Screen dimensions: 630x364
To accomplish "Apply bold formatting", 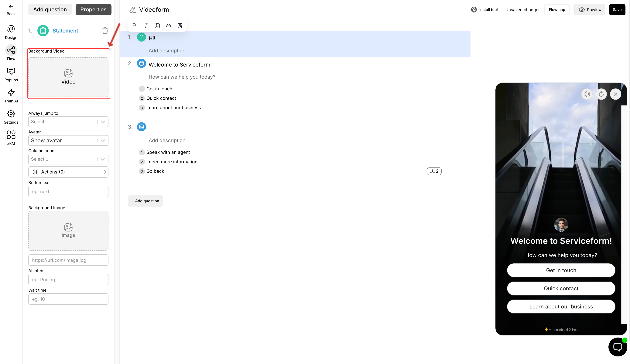I will [x=135, y=26].
